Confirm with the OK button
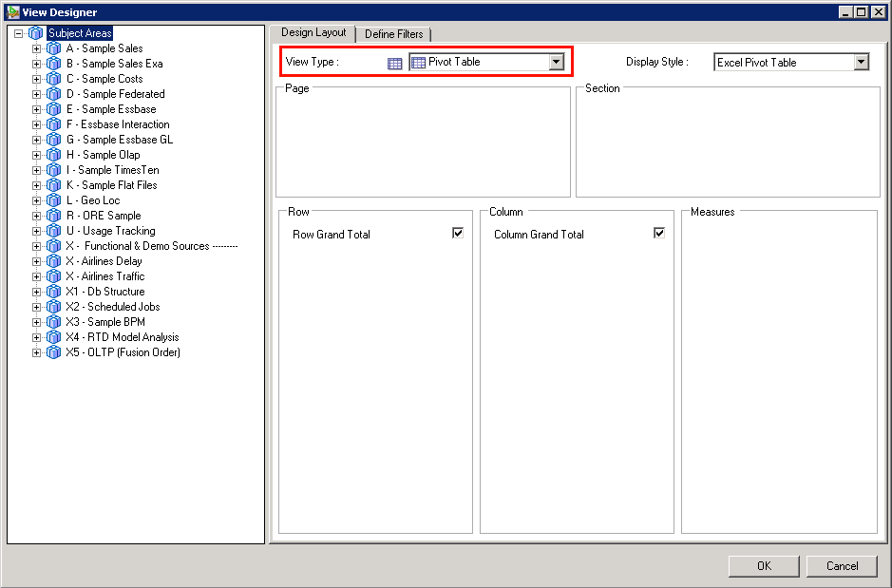The width and height of the screenshot is (892, 588). click(764, 566)
